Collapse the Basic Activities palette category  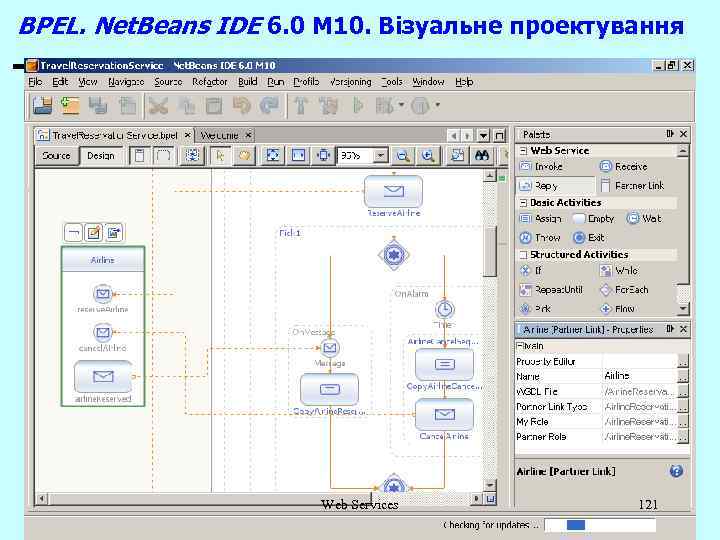523,202
